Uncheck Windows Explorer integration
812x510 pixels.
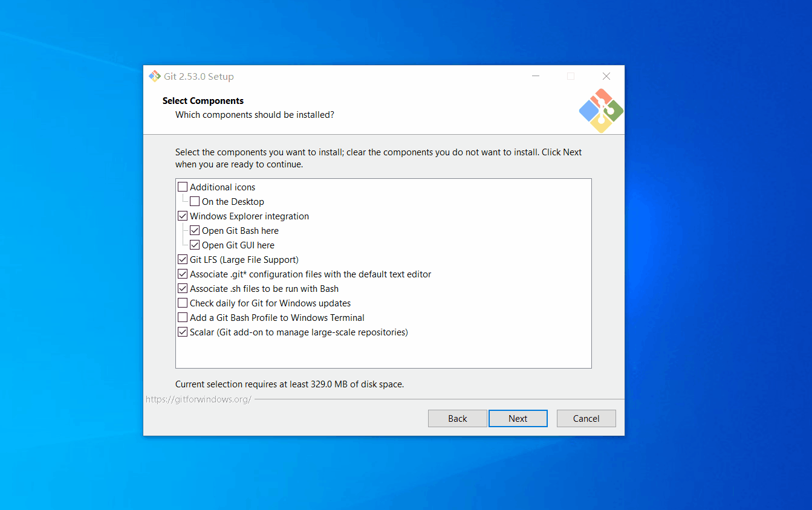click(183, 216)
